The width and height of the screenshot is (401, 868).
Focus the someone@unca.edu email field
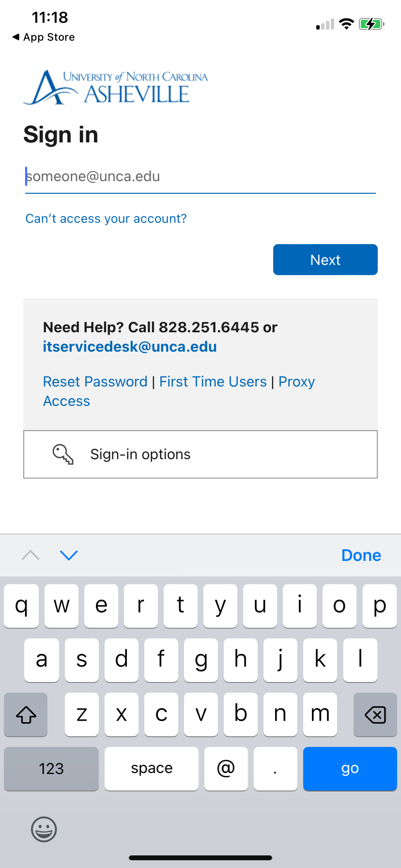200,177
